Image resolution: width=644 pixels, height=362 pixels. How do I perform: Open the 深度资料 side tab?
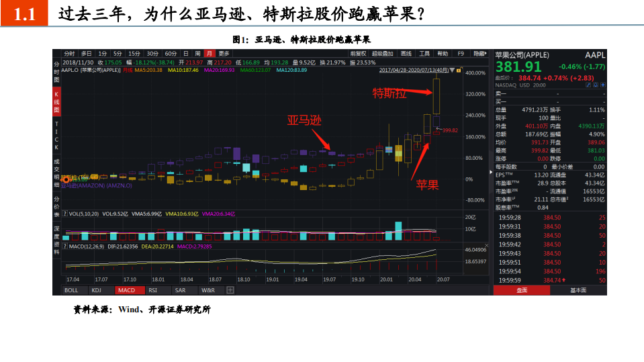pyautogui.click(x=56, y=240)
